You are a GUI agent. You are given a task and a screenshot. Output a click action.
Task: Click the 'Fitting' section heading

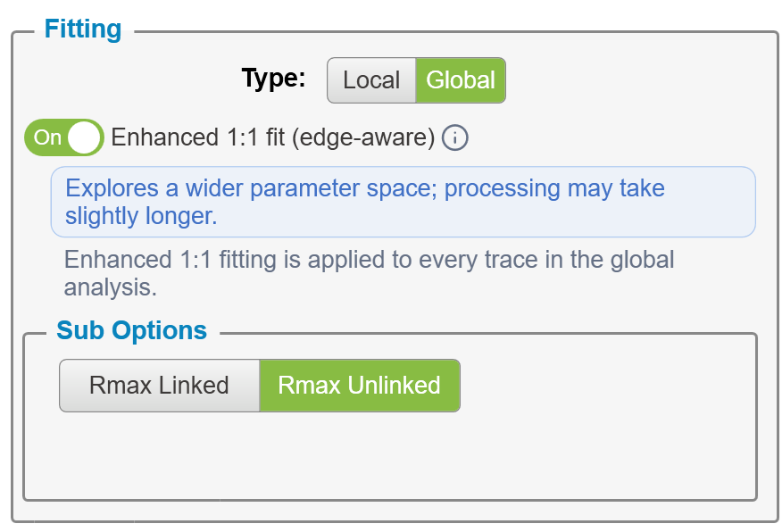[x=83, y=29]
